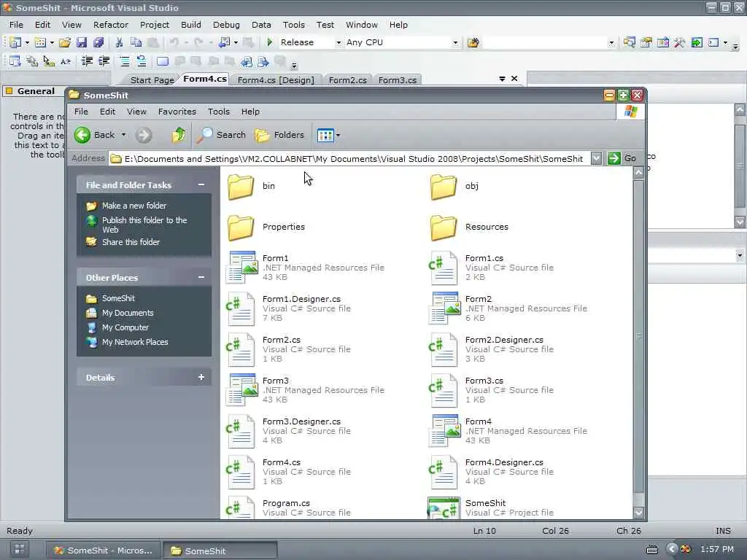Image resolution: width=747 pixels, height=560 pixels.
Task: Collapse the Other Places panel
Action: [x=201, y=277]
